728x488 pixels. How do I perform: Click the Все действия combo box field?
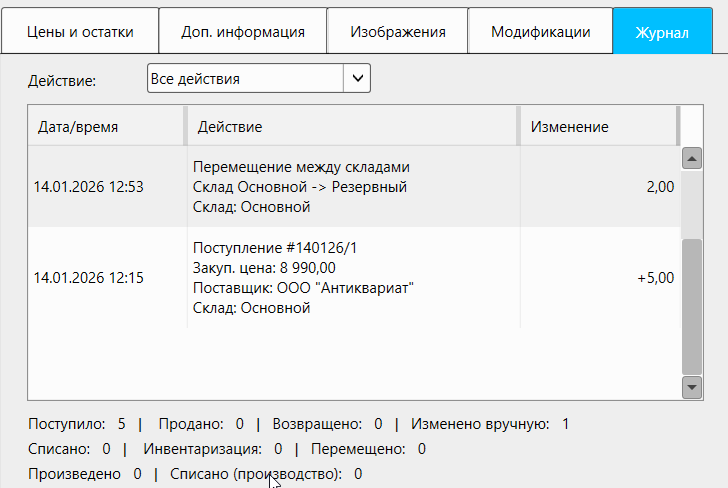pyautogui.click(x=245, y=79)
